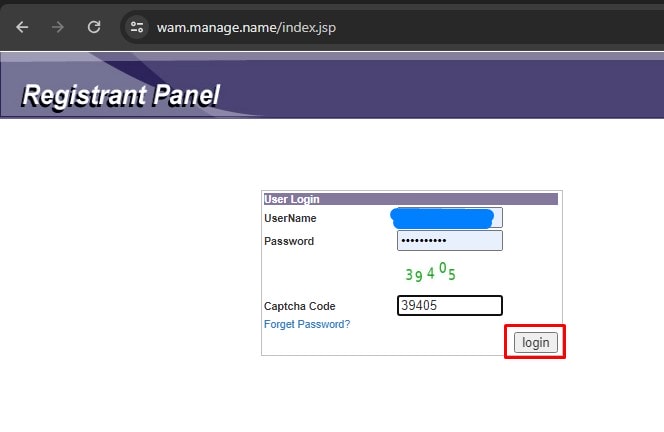Click the Captcha Code input field
The image size is (664, 432).
pyautogui.click(x=450, y=305)
